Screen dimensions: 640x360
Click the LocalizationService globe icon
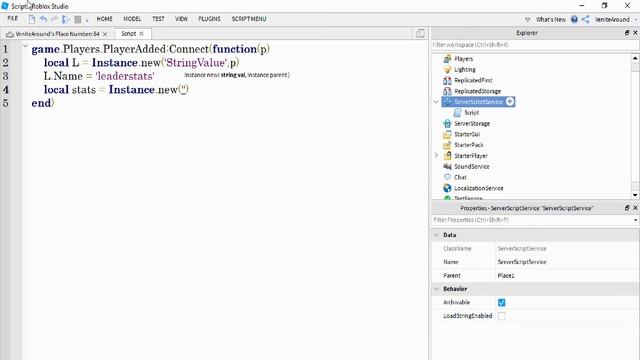pyautogui.click(x=447, y=188)
